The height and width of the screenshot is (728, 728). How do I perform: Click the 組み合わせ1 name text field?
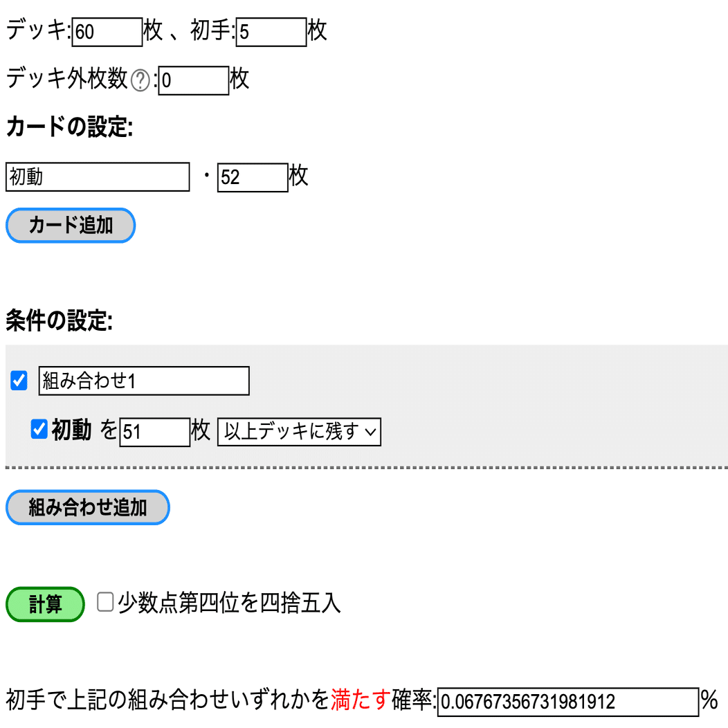144,381
